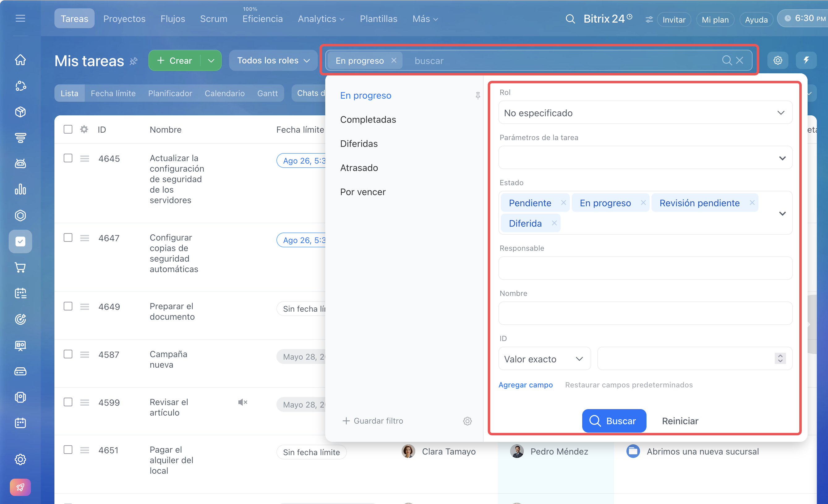This screenshot has width=828, height=504.
Task: Remove Pendiente from Estado field
Action: pos(563,203)
